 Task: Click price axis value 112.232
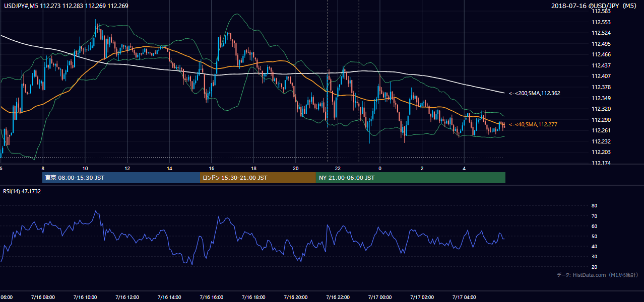click(601, 141)
